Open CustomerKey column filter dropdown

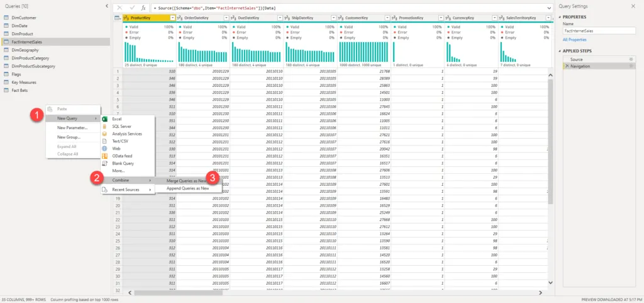(x=387, y=18)
